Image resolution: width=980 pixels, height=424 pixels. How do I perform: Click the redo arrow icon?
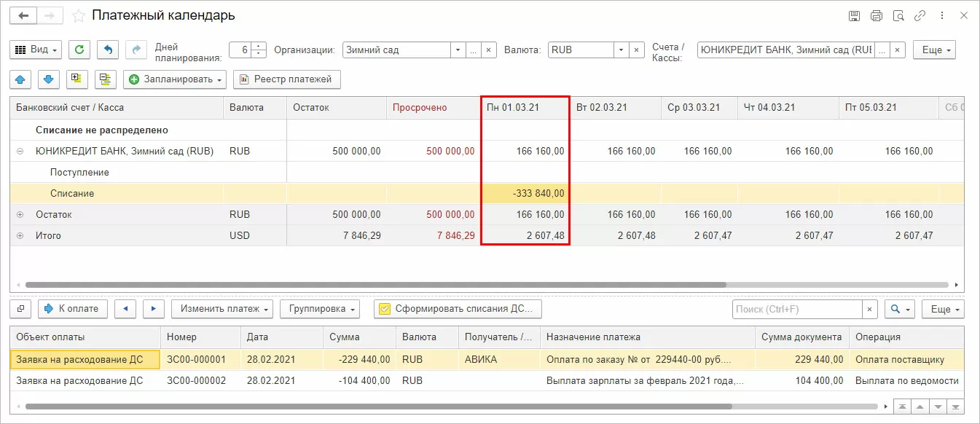(136, 50)
